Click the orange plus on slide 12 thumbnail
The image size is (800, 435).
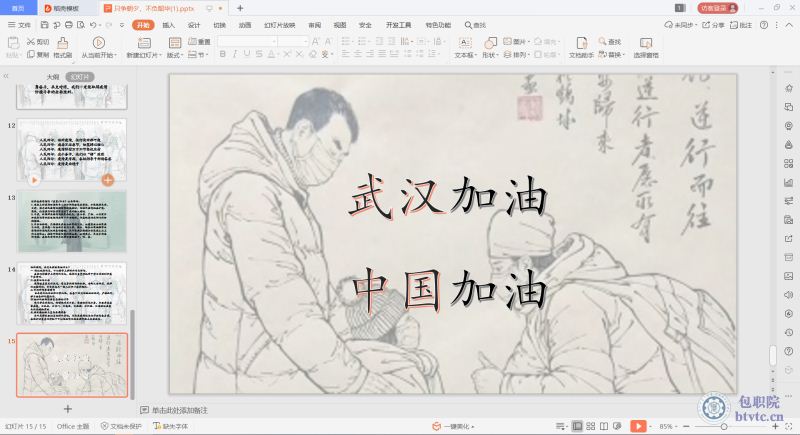point(108,180)
